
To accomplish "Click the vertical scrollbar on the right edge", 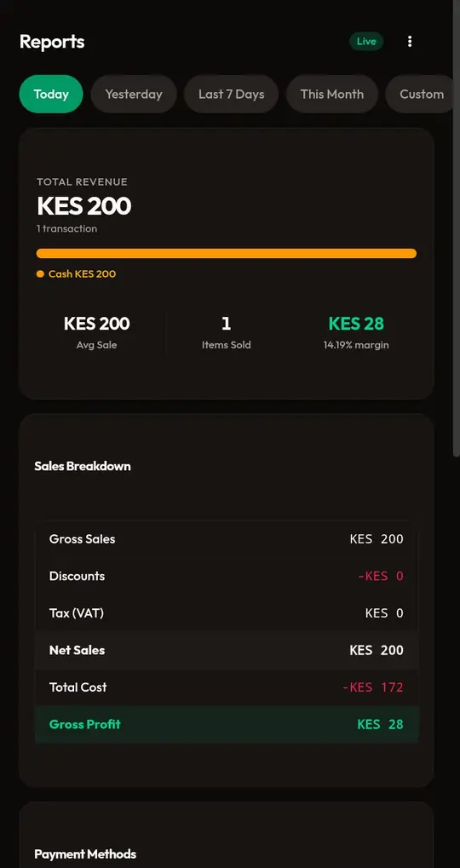I will click(456, 221).
